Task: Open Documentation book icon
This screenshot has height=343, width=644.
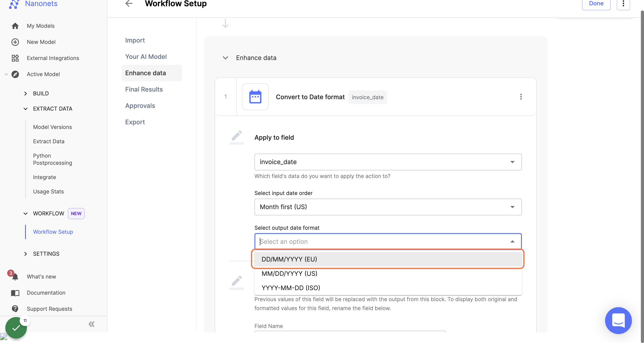Action: [15, 293]
